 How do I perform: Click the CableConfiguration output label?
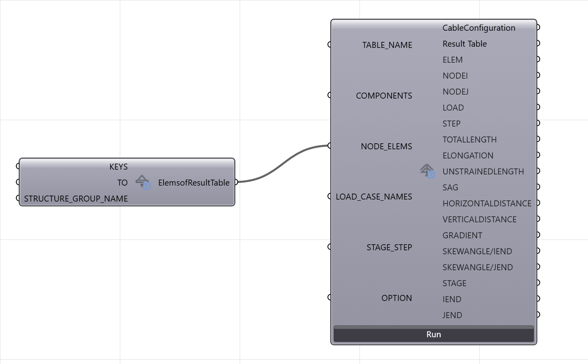(479, 28)
